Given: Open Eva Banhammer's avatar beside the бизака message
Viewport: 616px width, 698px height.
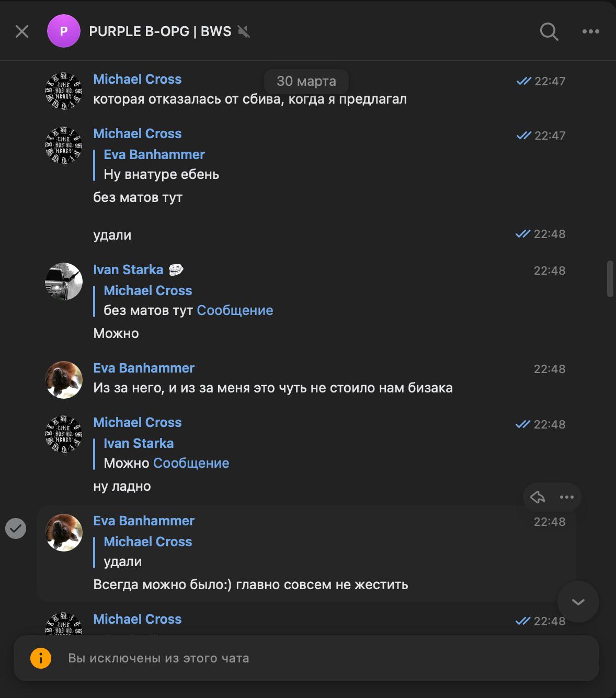Looking at the screenshot, I should click(64, 380).
